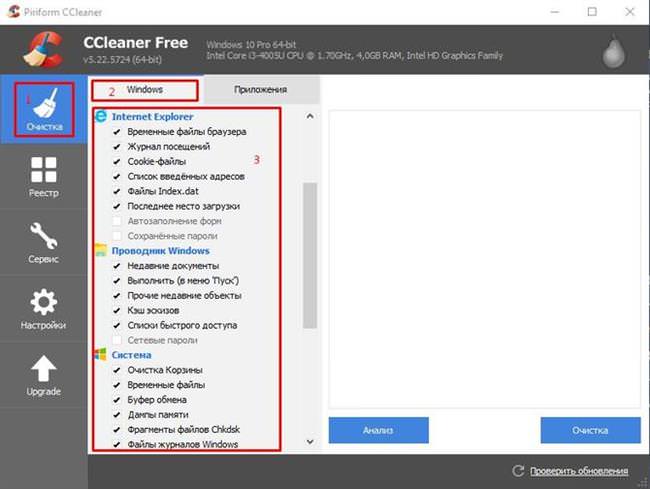Click the refresh icon beside Проверить обновления
The image size is (650, 489).
(x=518, y=471)
